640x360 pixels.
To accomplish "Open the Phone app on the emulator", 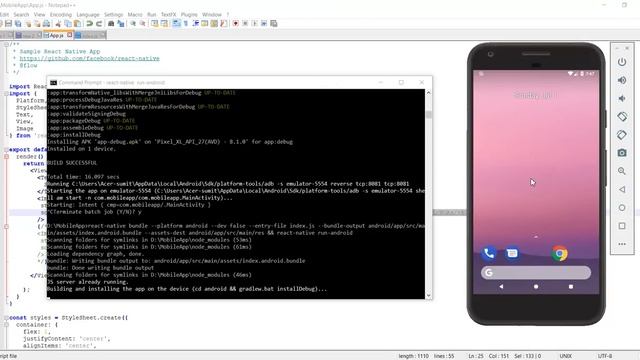I will click(489, 253).
